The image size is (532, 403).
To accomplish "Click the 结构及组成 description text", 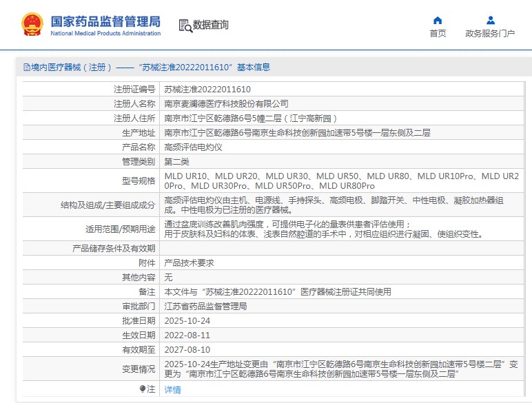I will (334, 205).
